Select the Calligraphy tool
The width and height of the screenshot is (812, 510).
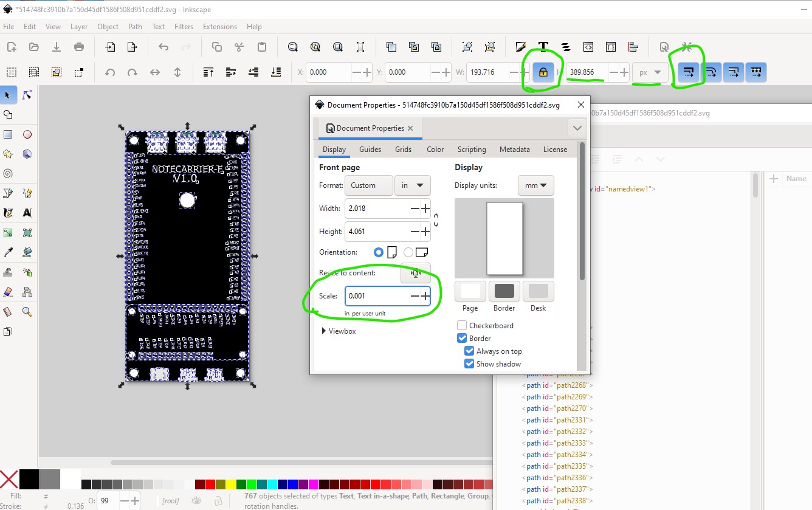tap(8, 213)
